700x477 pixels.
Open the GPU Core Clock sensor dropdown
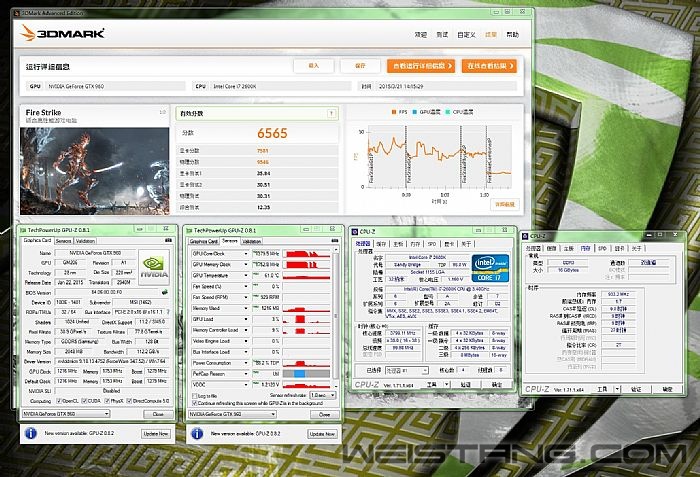pyautogui.click(x=249, y=253)
